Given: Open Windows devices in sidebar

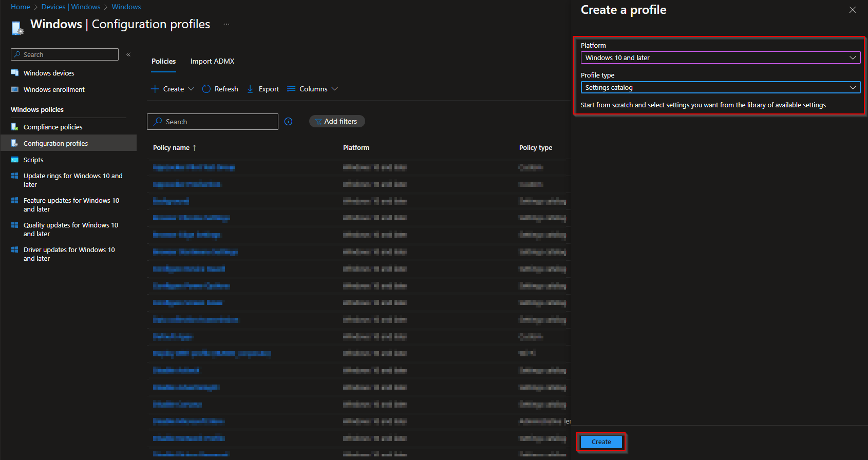Looking at the screenshot, I should pos(49,73).
